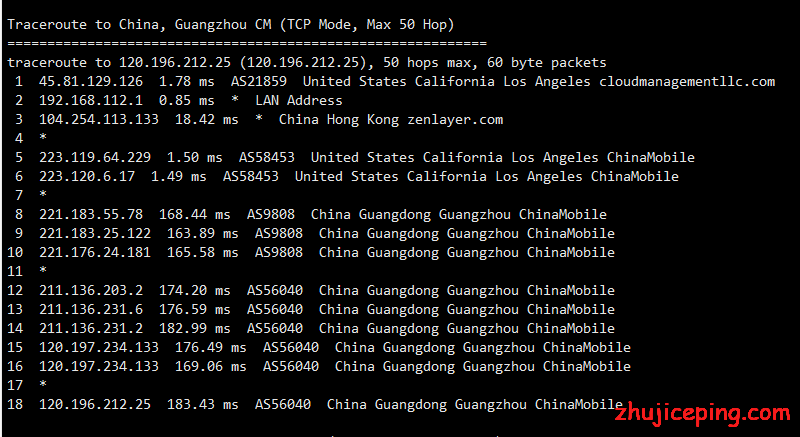800x437 pixels.
Task: Click the 165.58 ms latency value
Action: [203, 252]
